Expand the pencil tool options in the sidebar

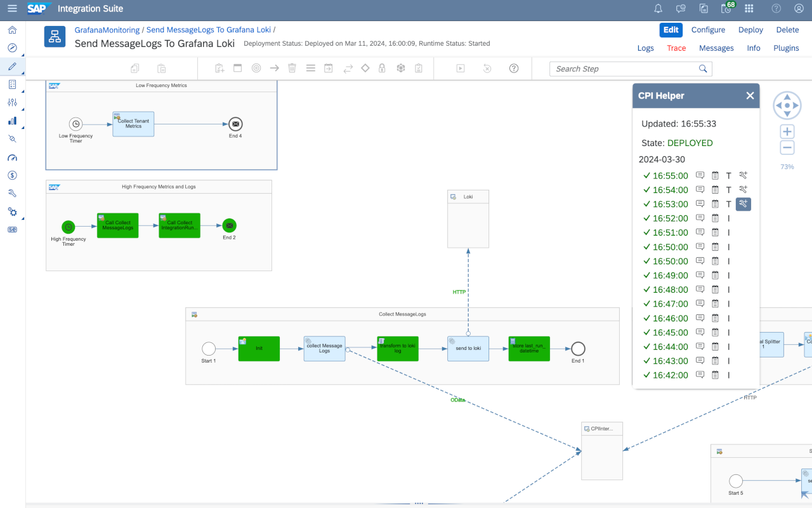click(12, 66)
